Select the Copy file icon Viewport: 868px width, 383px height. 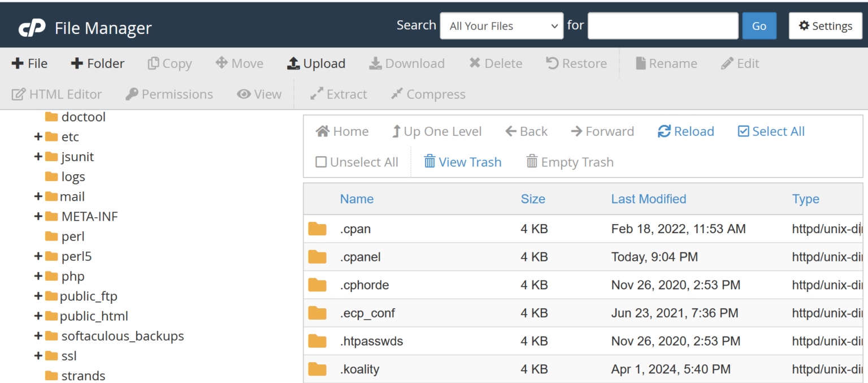[170, 63]
